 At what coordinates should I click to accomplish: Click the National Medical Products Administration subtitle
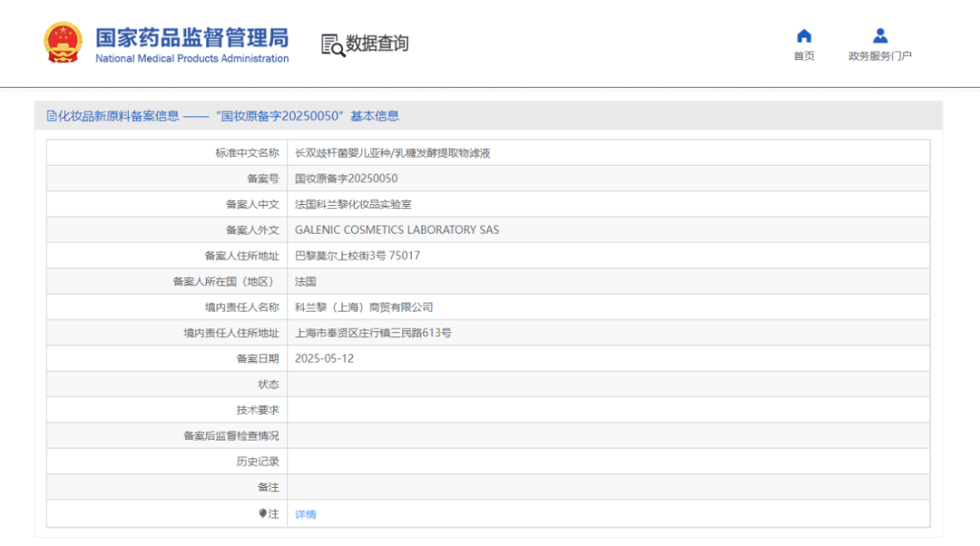[x=191, y=59]
